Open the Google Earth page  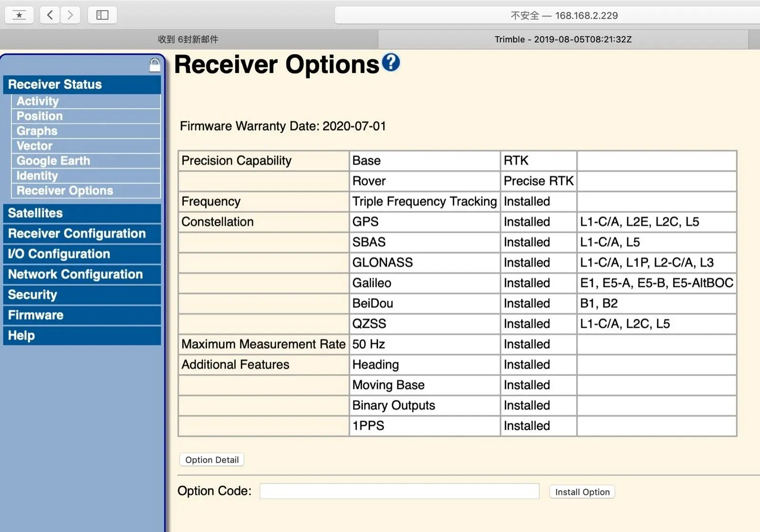85,161
